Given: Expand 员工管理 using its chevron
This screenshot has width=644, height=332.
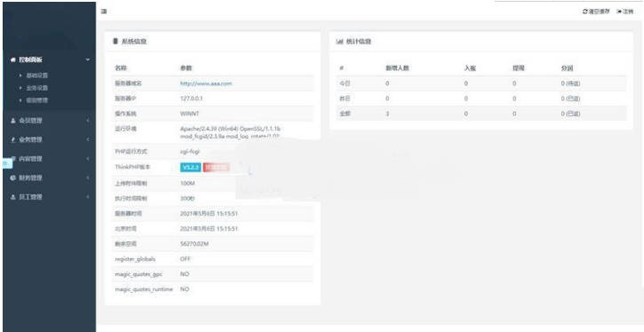Looking at the screenshot, I should pyautogui.click(x=88, y=197).
